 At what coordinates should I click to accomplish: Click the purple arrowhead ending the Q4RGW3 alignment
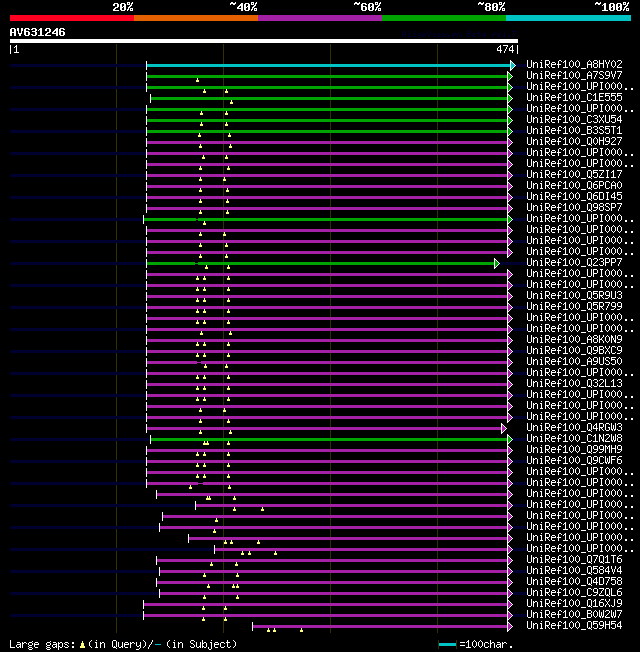(x=504, y=428)
